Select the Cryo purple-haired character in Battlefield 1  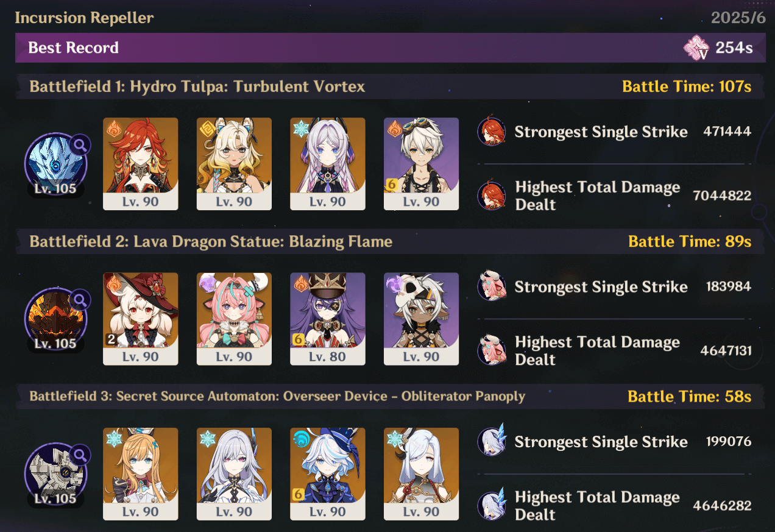pyautogui.click(x=328, y=164)
